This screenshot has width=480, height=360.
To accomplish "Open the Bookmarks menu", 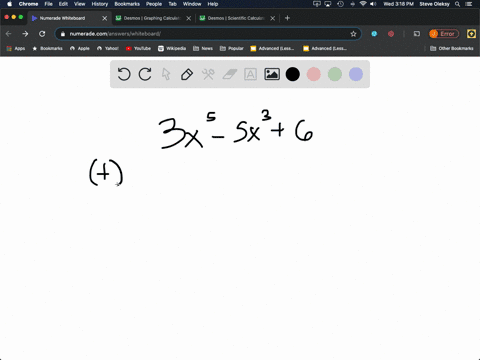I will tap(127, 4).
